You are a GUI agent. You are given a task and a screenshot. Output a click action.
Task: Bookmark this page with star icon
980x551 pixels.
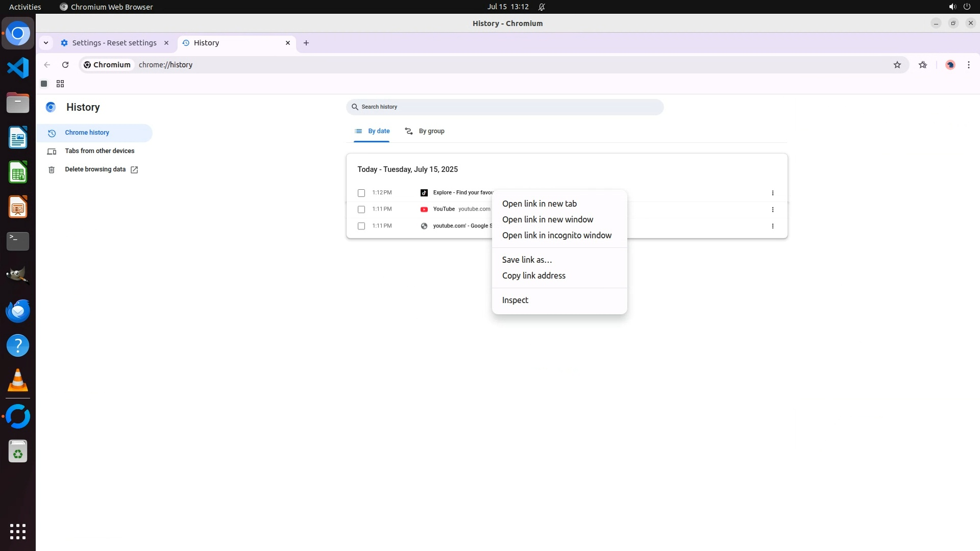897,65
